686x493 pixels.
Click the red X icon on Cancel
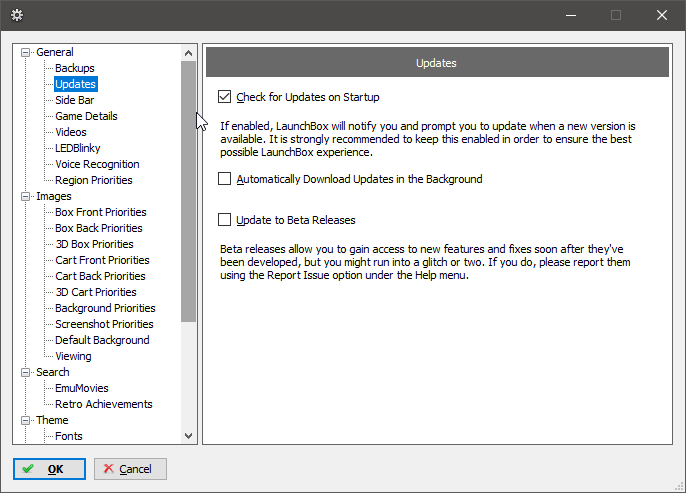point(108,469)
